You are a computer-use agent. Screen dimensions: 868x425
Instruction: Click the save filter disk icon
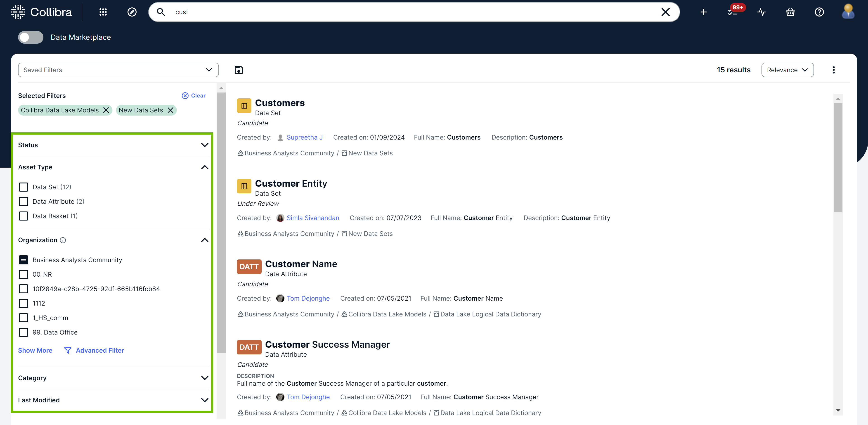239,70
